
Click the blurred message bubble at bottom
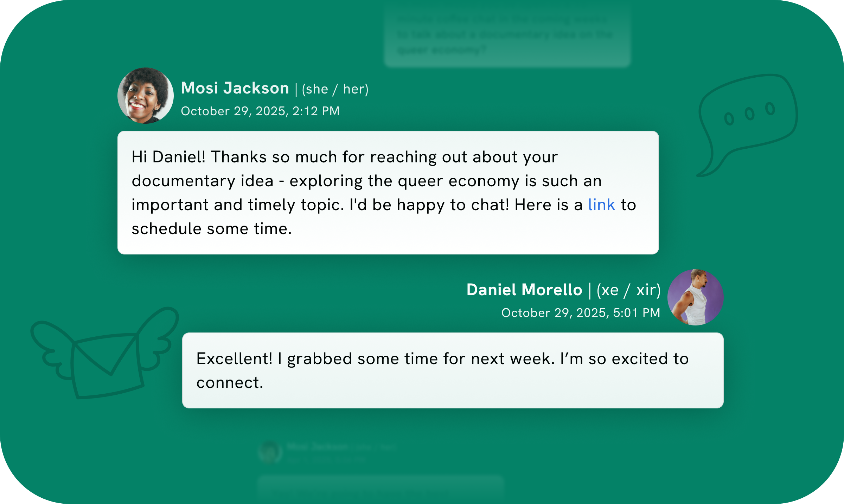(x=381, y=489)
